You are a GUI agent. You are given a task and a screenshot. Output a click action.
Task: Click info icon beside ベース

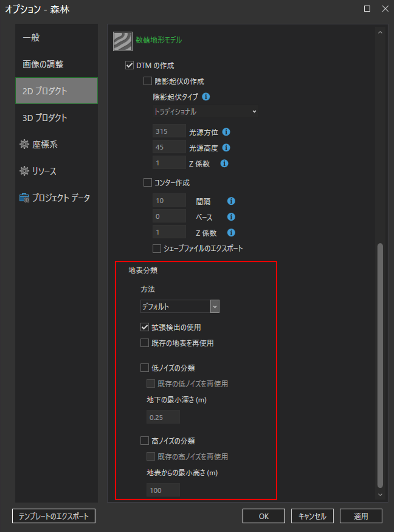tap(231, 217)
